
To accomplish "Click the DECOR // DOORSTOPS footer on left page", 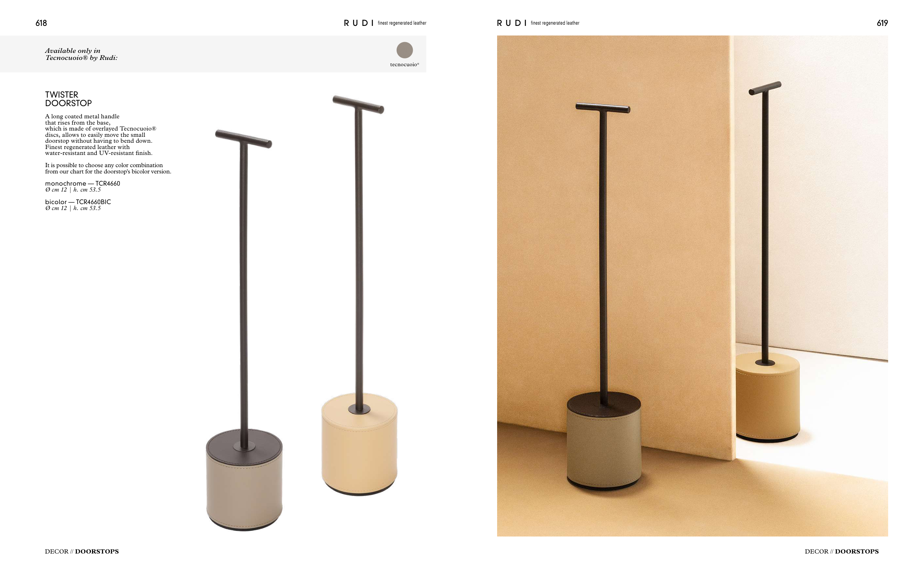I will [82, 551].
